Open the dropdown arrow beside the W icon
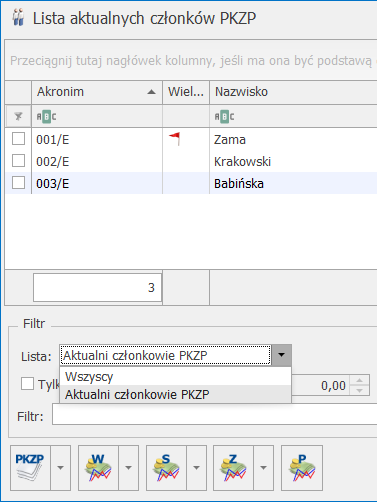377x502 pixels. click(128, 468)
